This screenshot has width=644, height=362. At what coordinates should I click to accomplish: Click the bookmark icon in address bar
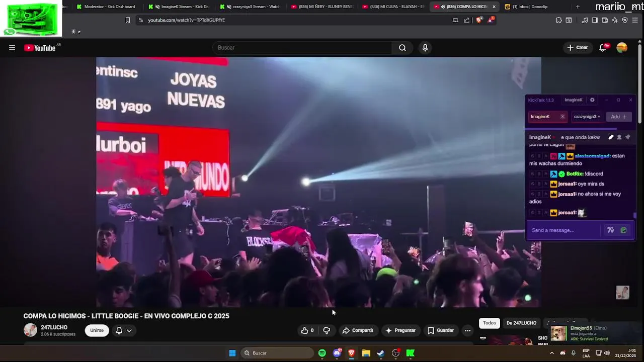(127, 20)
